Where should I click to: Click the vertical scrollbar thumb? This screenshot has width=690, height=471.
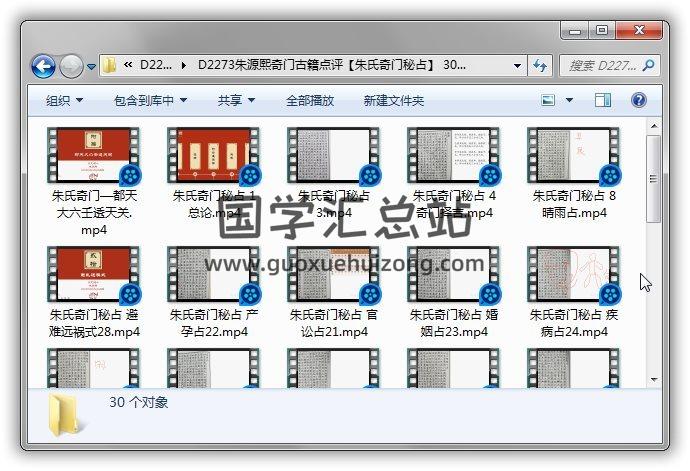tap(653, 179)
